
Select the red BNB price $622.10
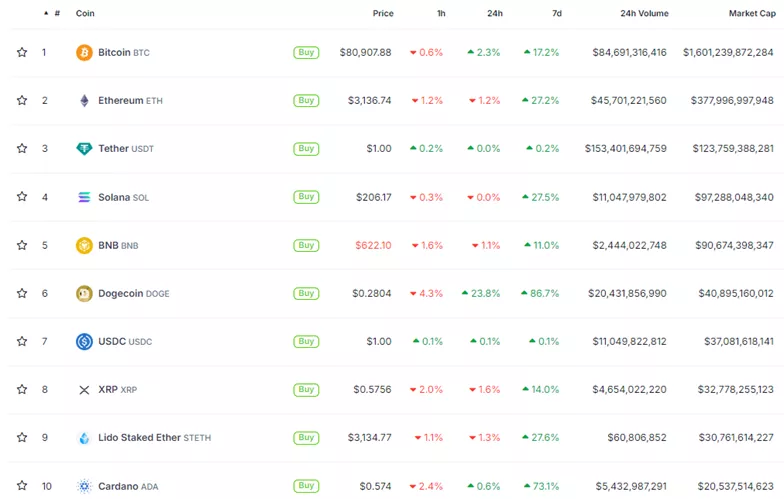(x=374, y=246)
